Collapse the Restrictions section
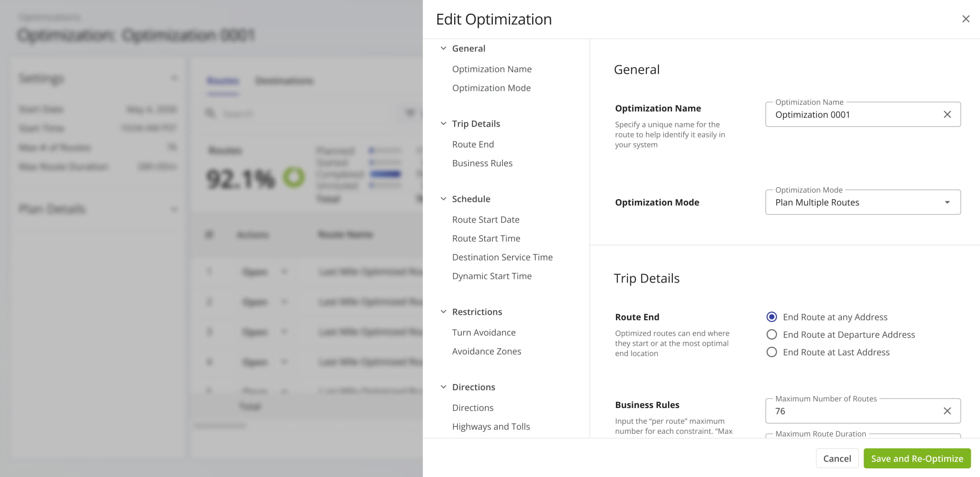Image resolution: width=980 pixels, height=477 pixels. 443,311
